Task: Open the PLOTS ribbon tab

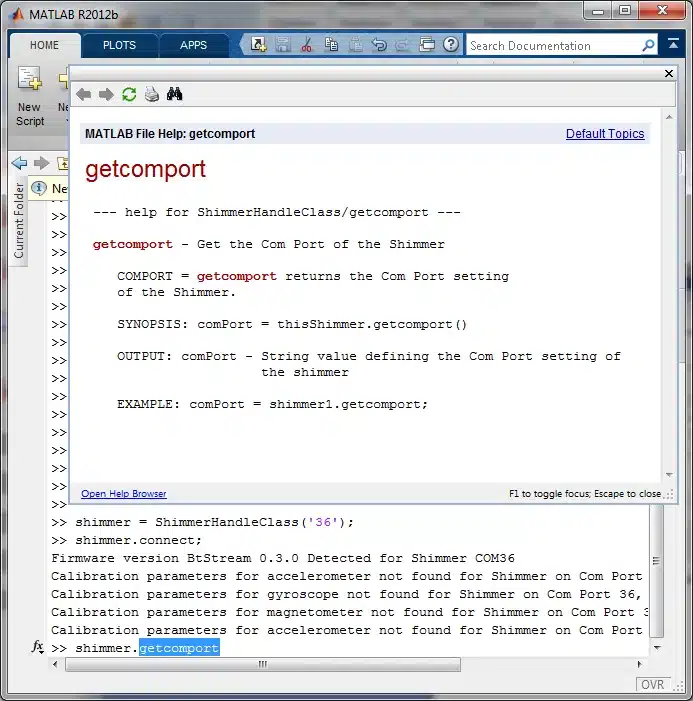Action: click(x=119, y=46)
